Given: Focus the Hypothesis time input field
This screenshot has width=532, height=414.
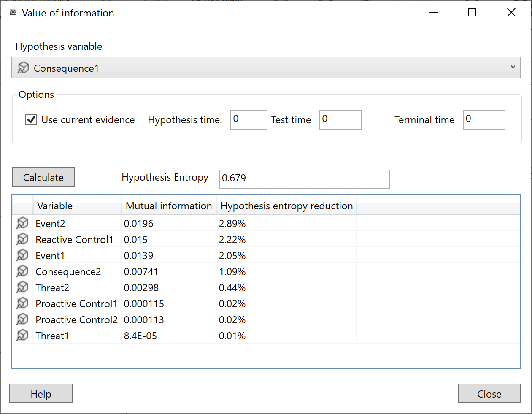Looking at the screenshot, I should (x=248, y=120).
